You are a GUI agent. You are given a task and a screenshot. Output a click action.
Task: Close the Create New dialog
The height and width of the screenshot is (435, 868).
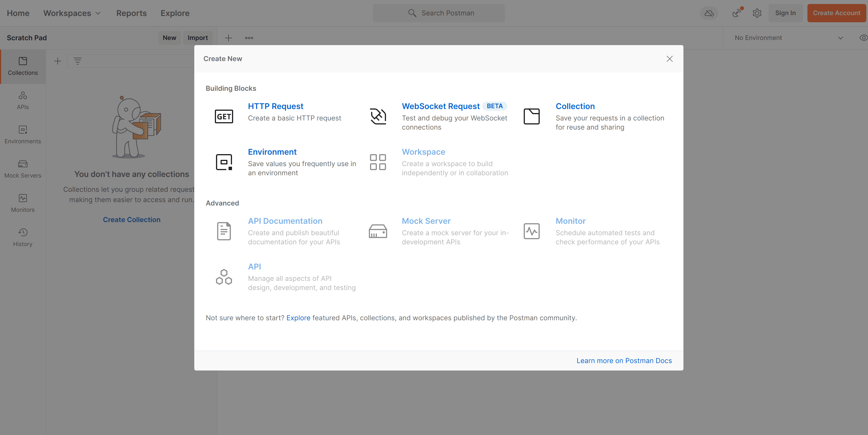[669, 59]
